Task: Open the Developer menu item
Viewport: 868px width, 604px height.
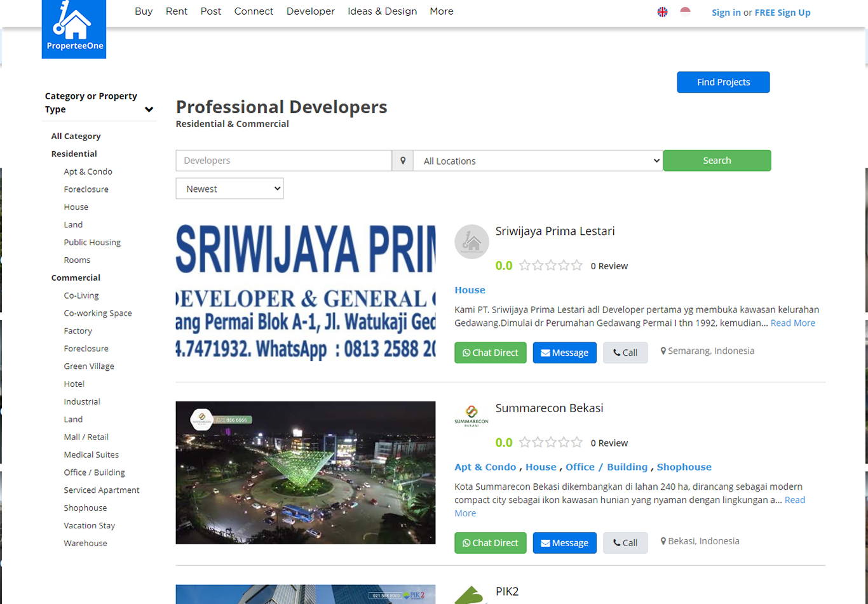Action: click(x=310, y=11)
